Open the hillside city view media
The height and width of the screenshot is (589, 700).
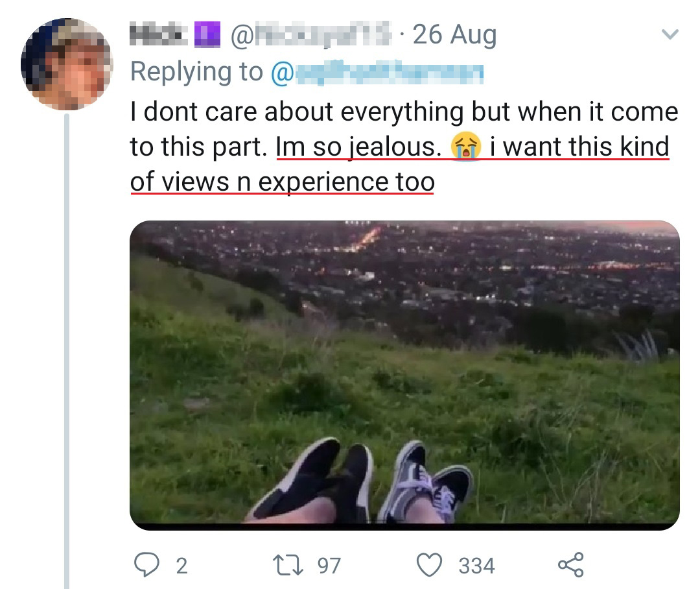[404, 375]
